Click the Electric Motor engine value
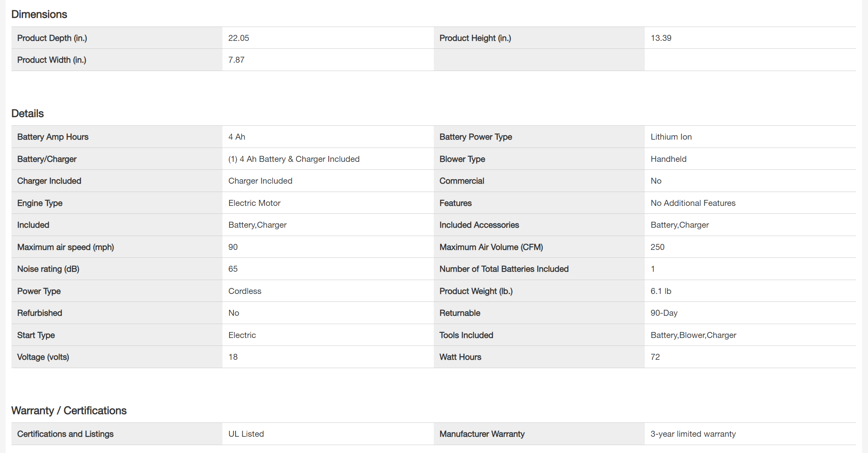 point(254,203)
